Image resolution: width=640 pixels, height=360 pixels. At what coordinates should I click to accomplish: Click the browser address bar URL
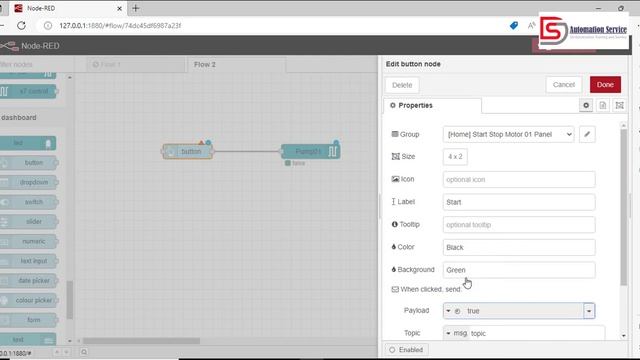(120, 25)
